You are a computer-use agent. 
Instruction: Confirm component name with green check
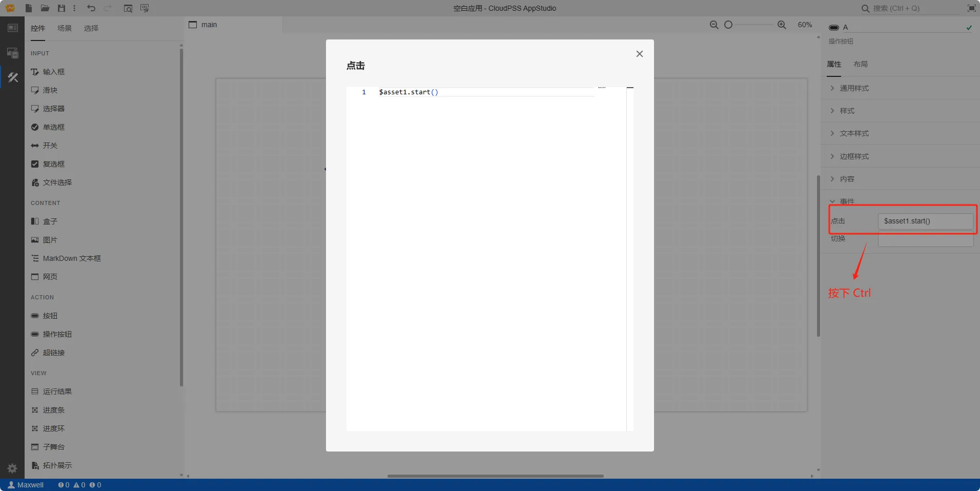(x=969, y=28)
